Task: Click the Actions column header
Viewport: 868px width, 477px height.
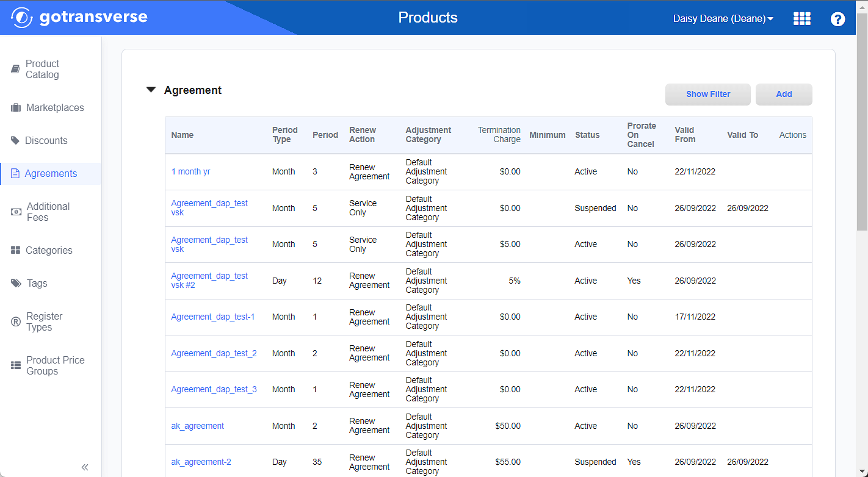Action: pyautogui.click(x=793, y=135)
